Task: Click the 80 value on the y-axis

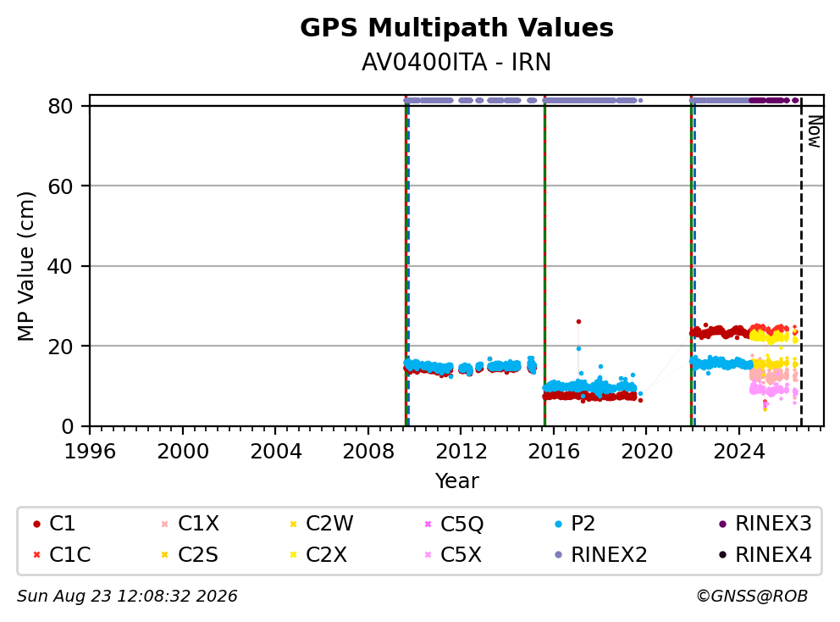Action: [60, 107]
